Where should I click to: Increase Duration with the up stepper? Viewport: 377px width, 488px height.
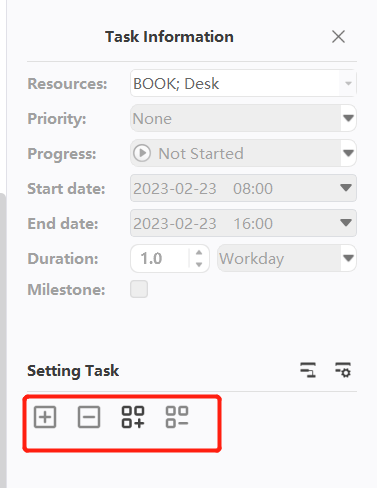click(x=199, y=253)
